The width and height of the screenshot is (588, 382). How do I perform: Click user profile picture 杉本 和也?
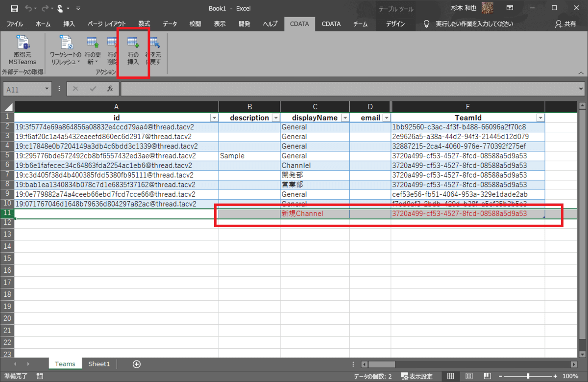click(487, 8)
